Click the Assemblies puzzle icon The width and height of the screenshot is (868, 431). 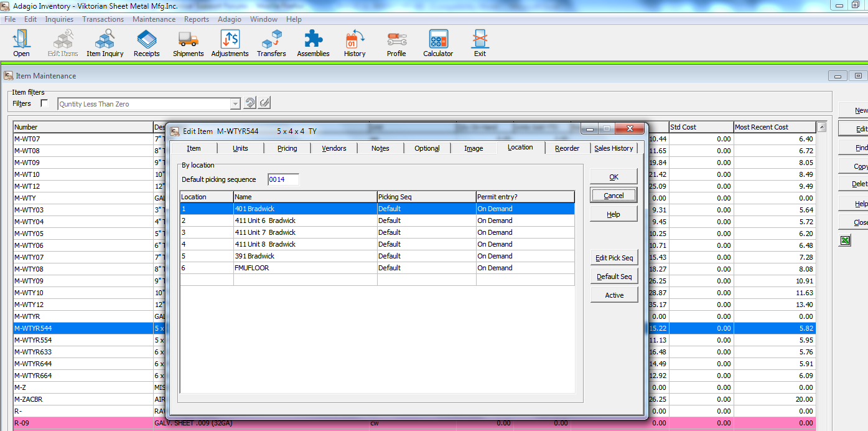[x=313, y=43]
